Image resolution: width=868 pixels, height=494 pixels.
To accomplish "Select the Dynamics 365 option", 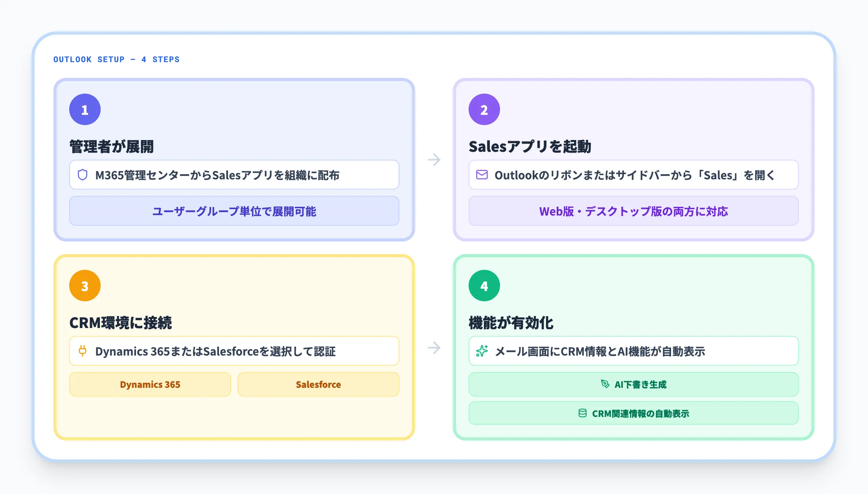I will point(150,384).
